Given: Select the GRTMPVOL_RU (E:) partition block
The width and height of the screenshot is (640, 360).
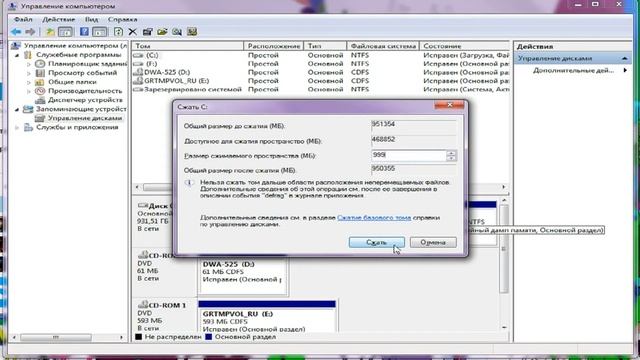Looking at the screenshot, I should [267, 317].
